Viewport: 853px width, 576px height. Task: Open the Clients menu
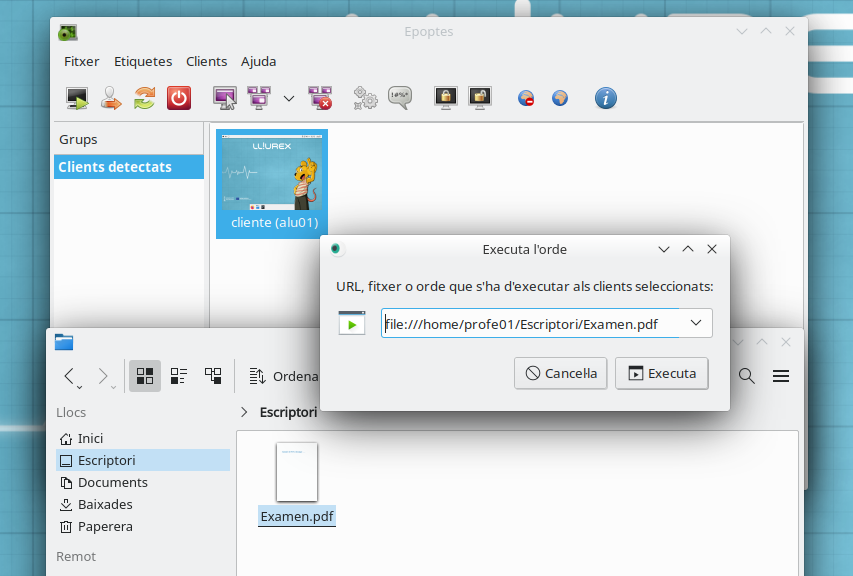point(206,61)
